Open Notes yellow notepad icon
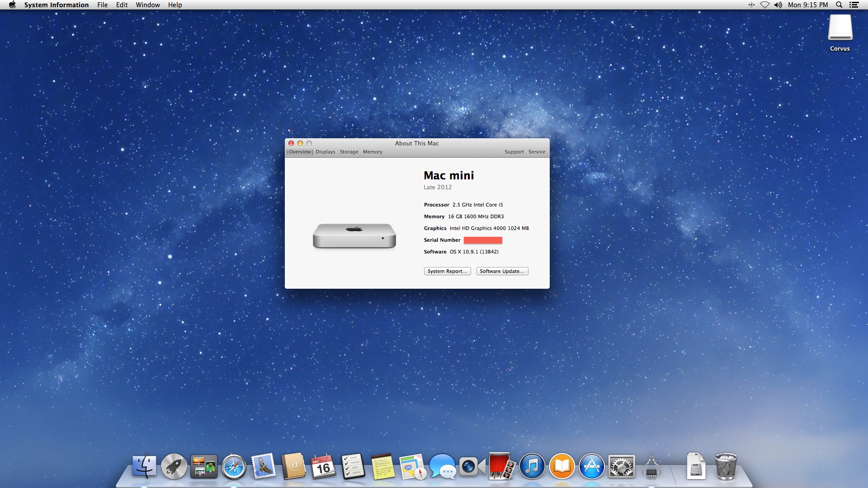The width and height of the screenshot is (868, 488). (x=383, y=466)
